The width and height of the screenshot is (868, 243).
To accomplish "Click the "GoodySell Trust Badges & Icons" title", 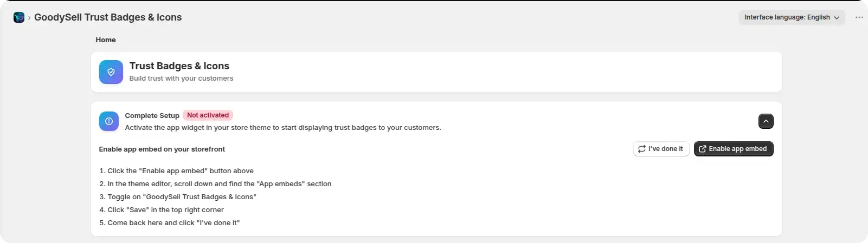I will click(x=108, y=17).
